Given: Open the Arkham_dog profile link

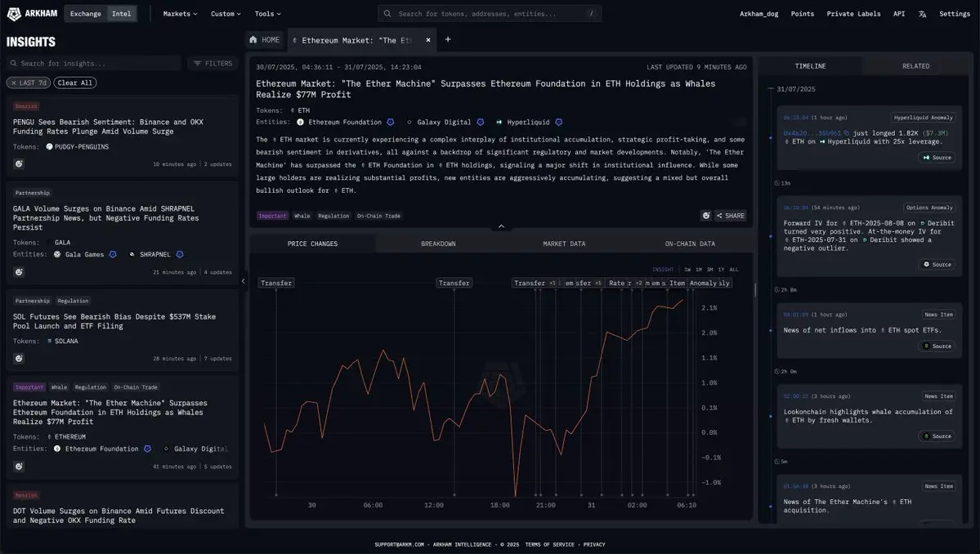Looking at the screenshot, I should 758,14.
